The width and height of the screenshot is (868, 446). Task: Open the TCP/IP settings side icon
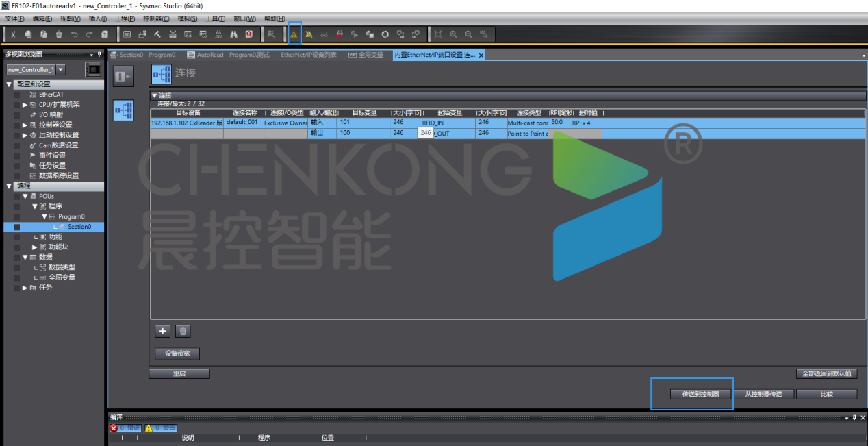pyautogui.click(x=124, y=76)
